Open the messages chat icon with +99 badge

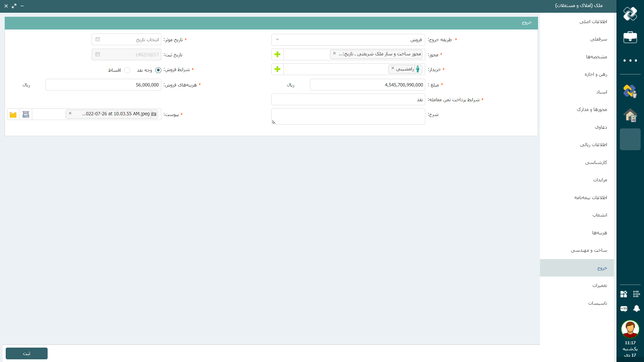624,308
